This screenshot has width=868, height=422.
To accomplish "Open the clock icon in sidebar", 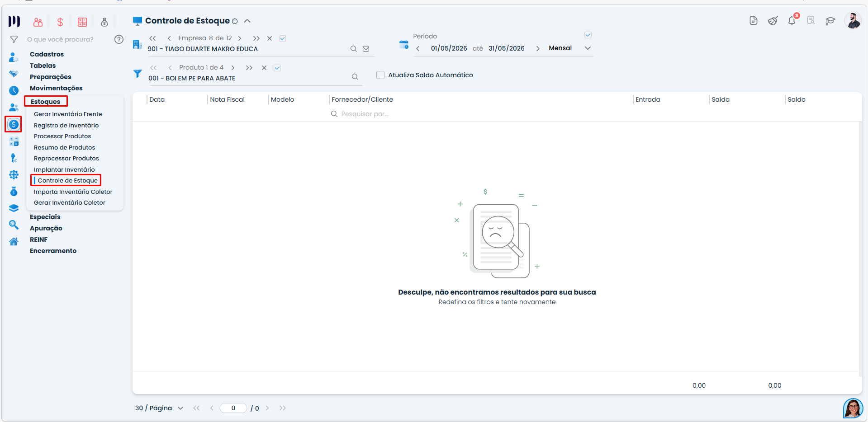I will [x=14, y=90].
